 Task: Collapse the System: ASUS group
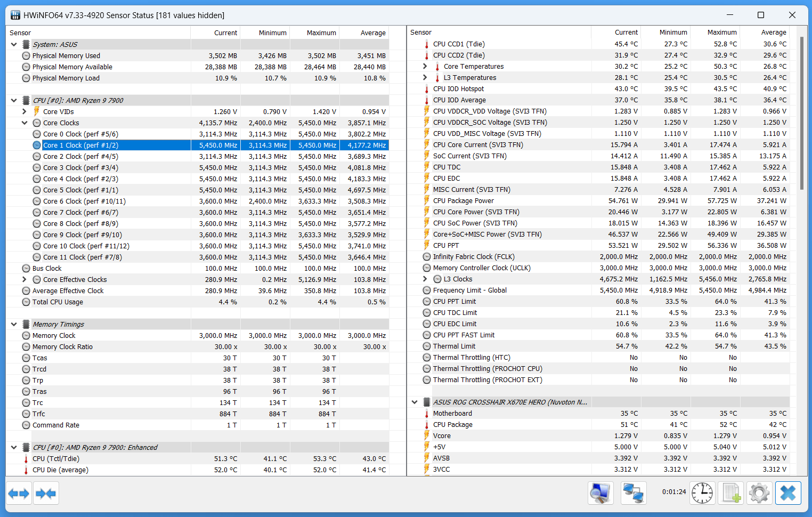coord(14,45)
